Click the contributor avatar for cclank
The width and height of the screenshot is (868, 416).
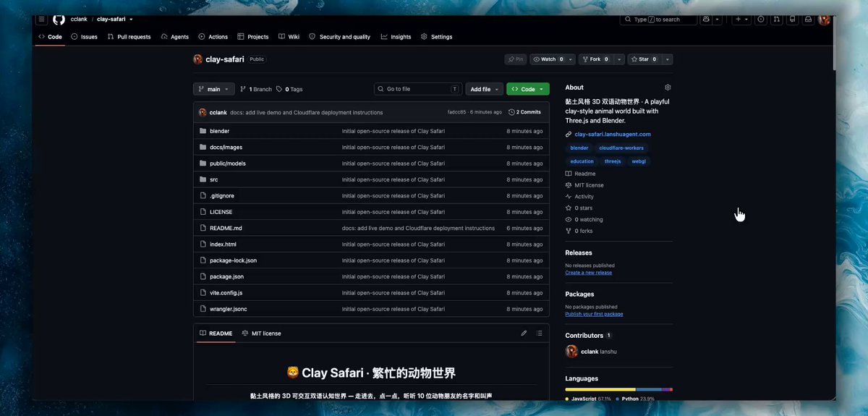[x=571, y=352]
